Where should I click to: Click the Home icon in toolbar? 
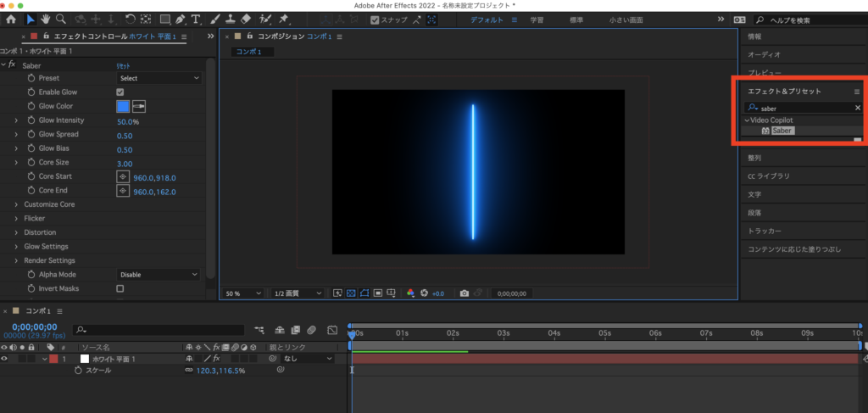11,19
